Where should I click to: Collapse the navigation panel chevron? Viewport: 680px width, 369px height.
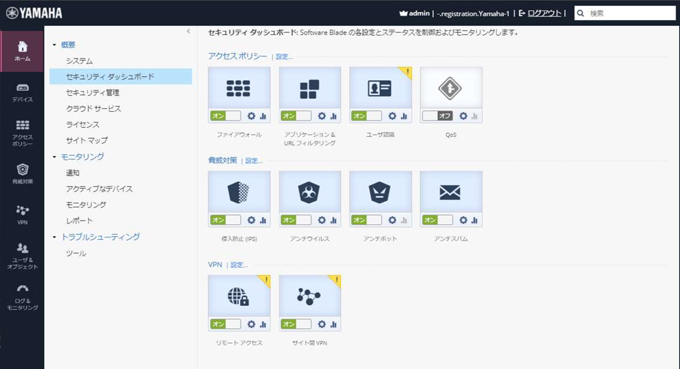(188, 31)
